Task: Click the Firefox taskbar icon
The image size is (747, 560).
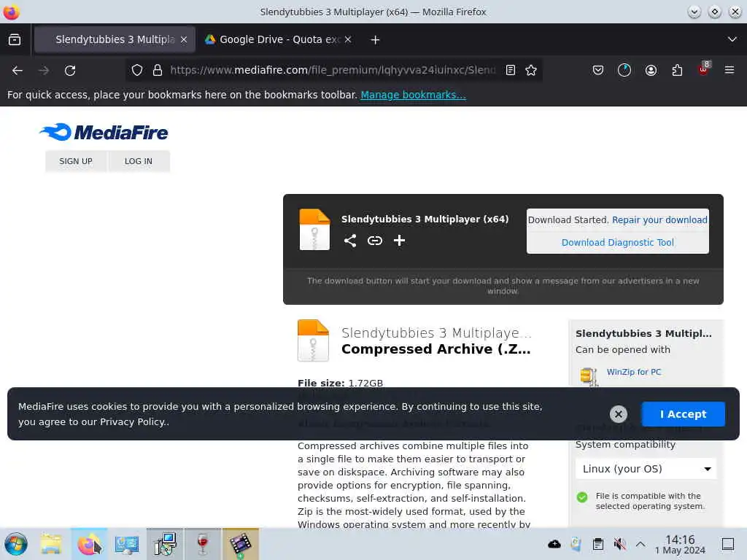Action: (x=89, y=544)
